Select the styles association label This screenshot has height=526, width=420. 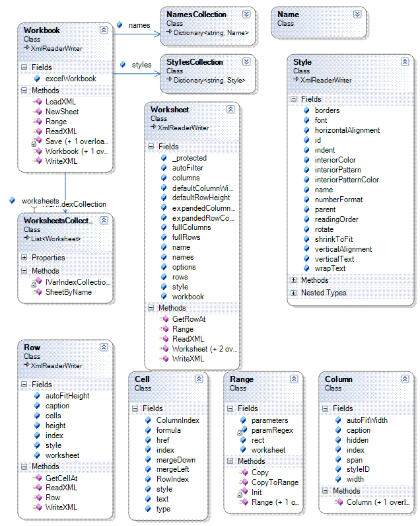(x=141, y=65)
